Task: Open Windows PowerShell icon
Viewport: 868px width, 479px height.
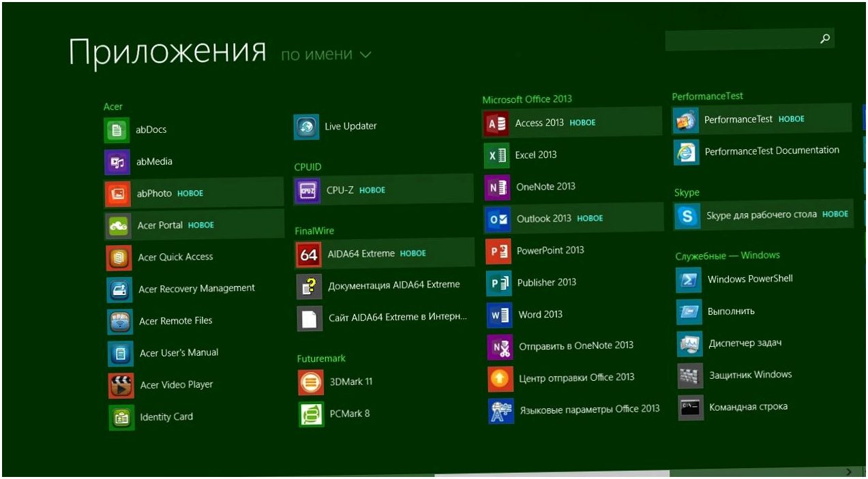Action: [x=689, y=280]
